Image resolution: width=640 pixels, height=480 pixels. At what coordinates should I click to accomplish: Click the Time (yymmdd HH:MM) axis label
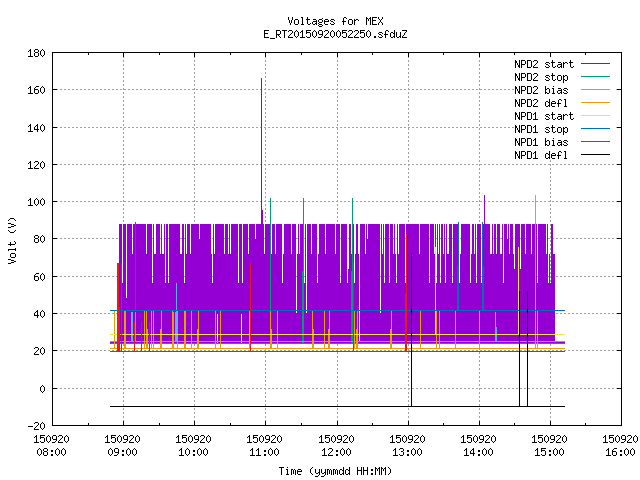(335, 471)
